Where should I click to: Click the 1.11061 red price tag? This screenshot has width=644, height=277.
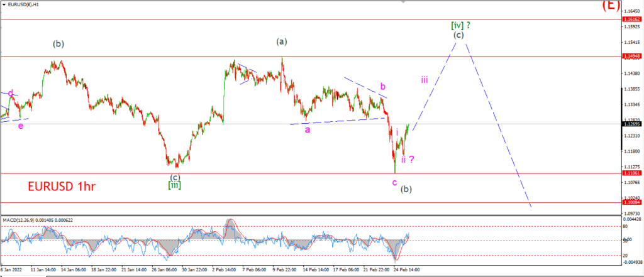pos(632,173)
